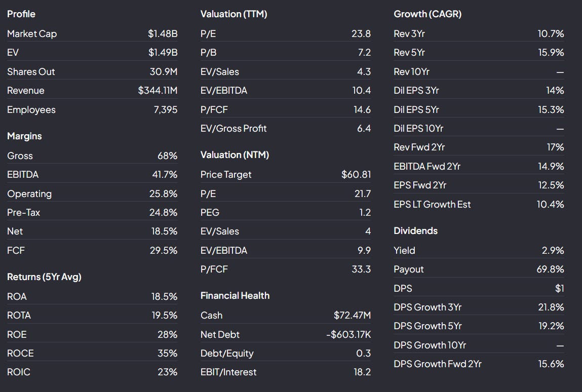
Task: Select the Debt/Equity row
Action: [x=286, y=354]
